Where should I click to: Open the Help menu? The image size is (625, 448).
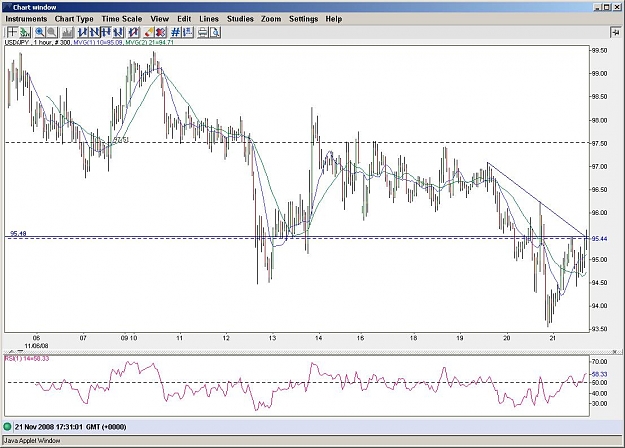tap(334, 19)
